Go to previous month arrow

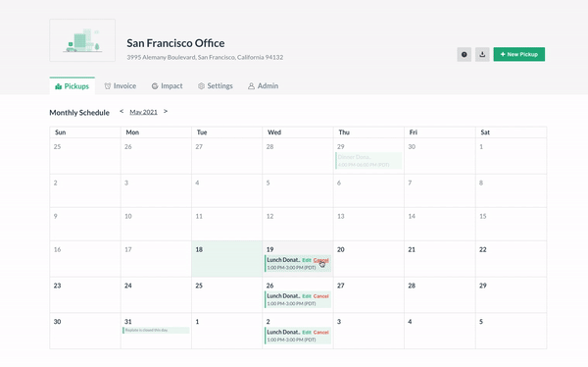(122, 111)
